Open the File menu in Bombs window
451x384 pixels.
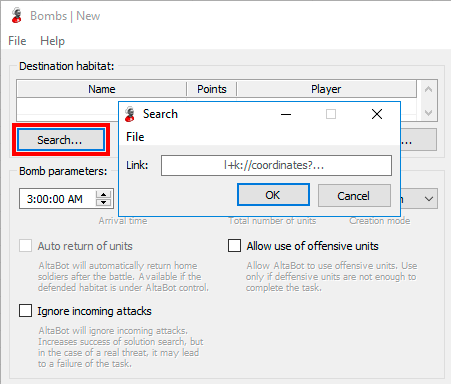click(17, 41)
